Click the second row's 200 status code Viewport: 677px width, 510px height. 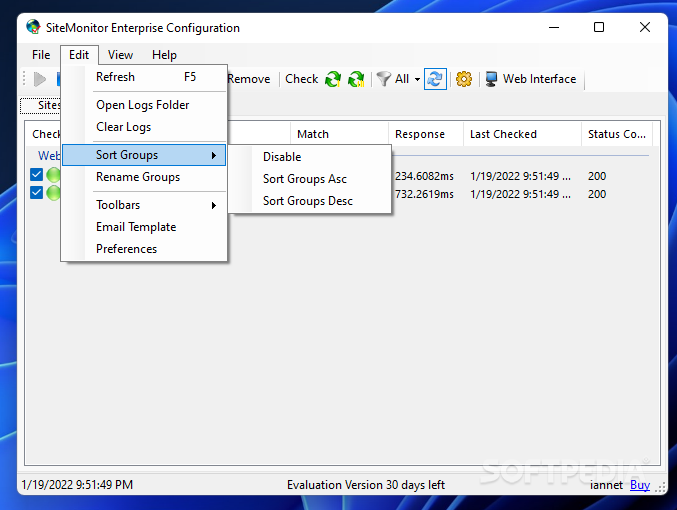597,194
